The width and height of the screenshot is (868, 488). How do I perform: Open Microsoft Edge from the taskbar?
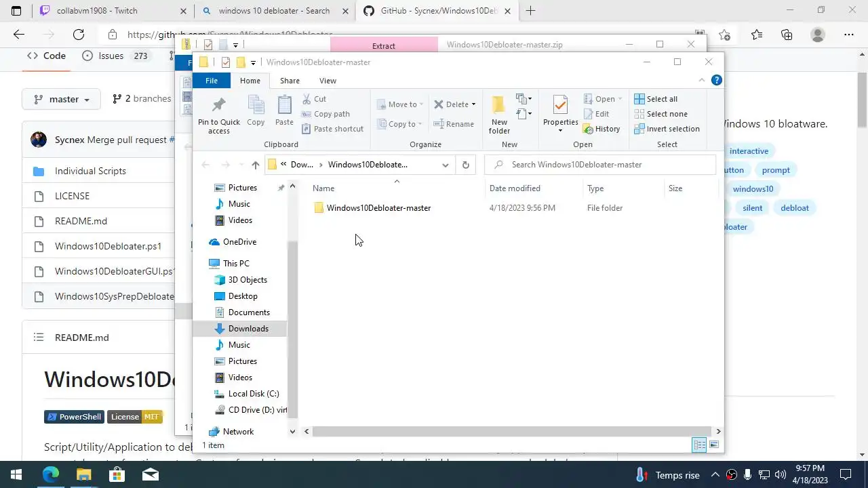click(x=51, y=474)
